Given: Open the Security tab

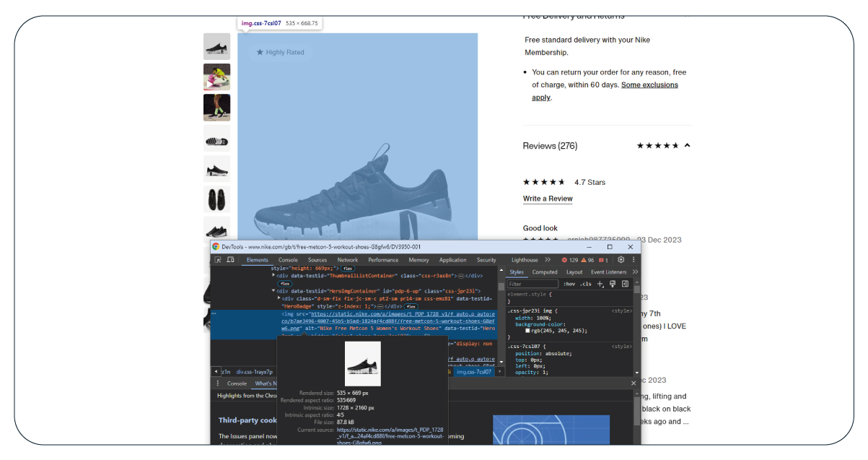Looking at the screenshot, I should click(x=486, y=260).
